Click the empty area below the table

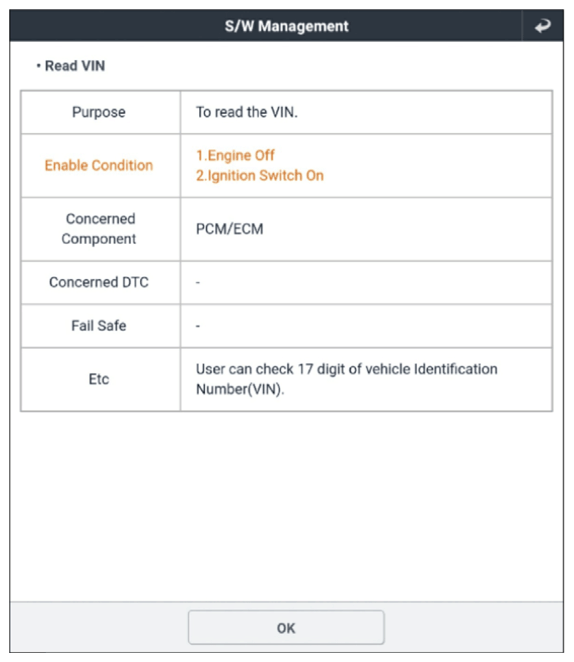coord(287,506)
